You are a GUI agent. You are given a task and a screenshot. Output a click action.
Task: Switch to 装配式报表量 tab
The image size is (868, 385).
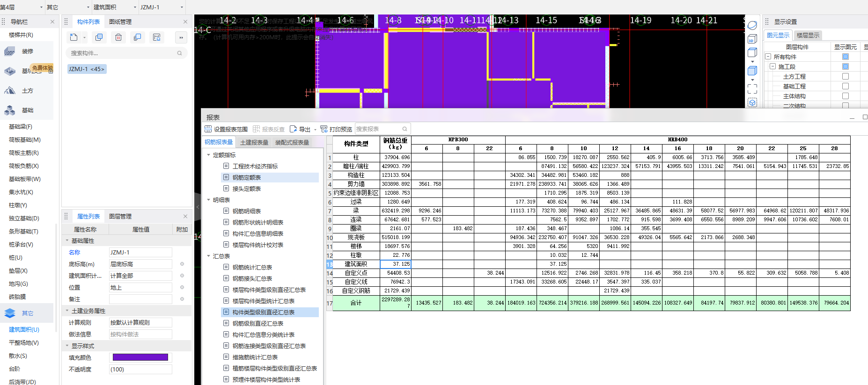pyautogui.click(x=292, y=142)
